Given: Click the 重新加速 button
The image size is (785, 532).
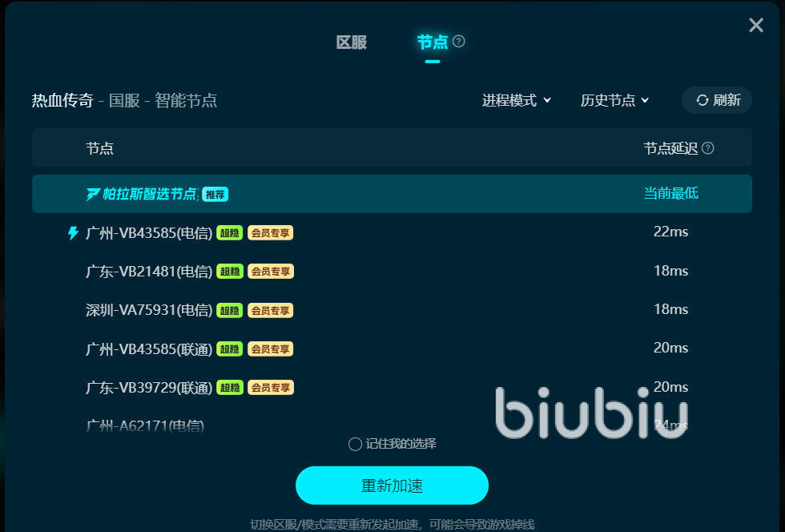Looking at the screenshot, I should 392,486.
